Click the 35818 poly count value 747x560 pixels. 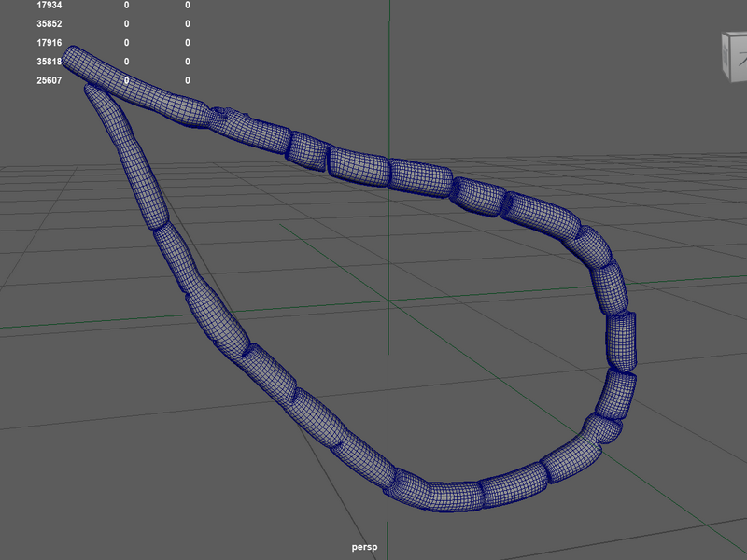pos(49,62)
